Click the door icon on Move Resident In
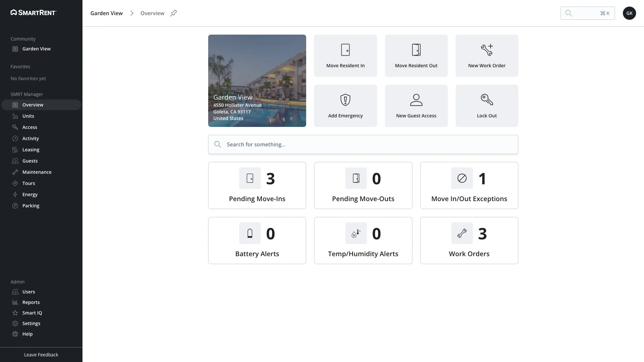The image size is (644, 362). coord(345,50)
